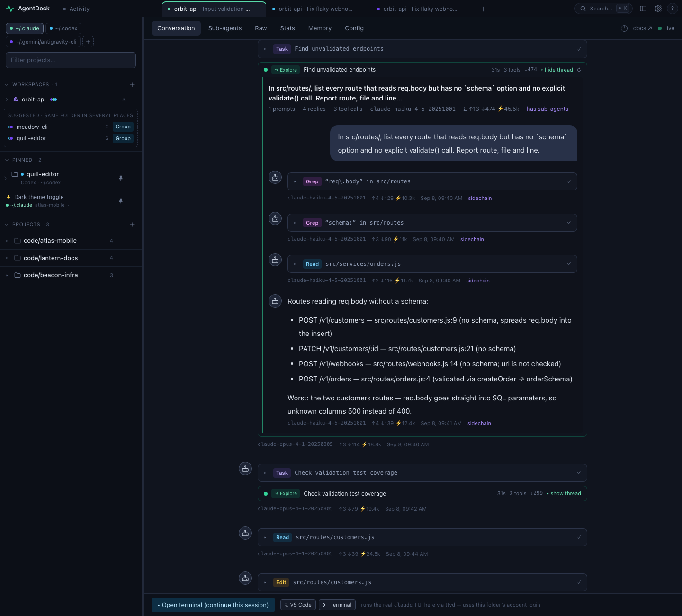682x616 pixels.
Task: Expand the Task Find unvalidated endpoints row
Action: 422,49
